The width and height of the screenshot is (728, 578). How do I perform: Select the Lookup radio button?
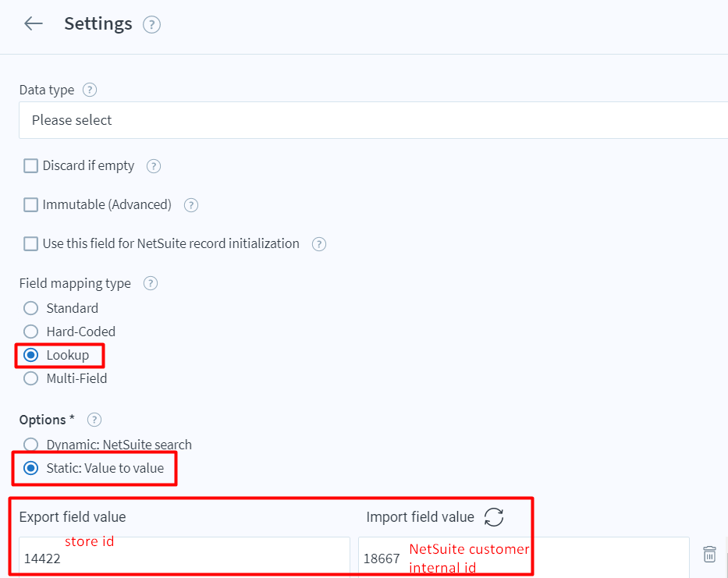pos(30,355)
